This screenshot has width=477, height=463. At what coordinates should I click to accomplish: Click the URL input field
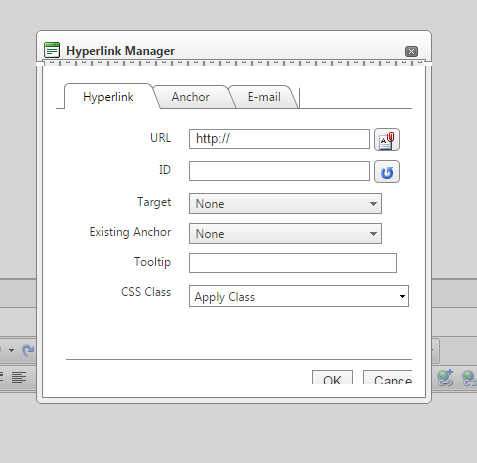pyautogui.click(x=279, y=139)
